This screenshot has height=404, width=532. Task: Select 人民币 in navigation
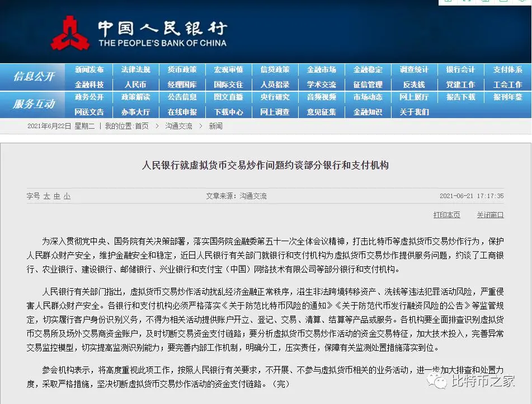point(135,84)
